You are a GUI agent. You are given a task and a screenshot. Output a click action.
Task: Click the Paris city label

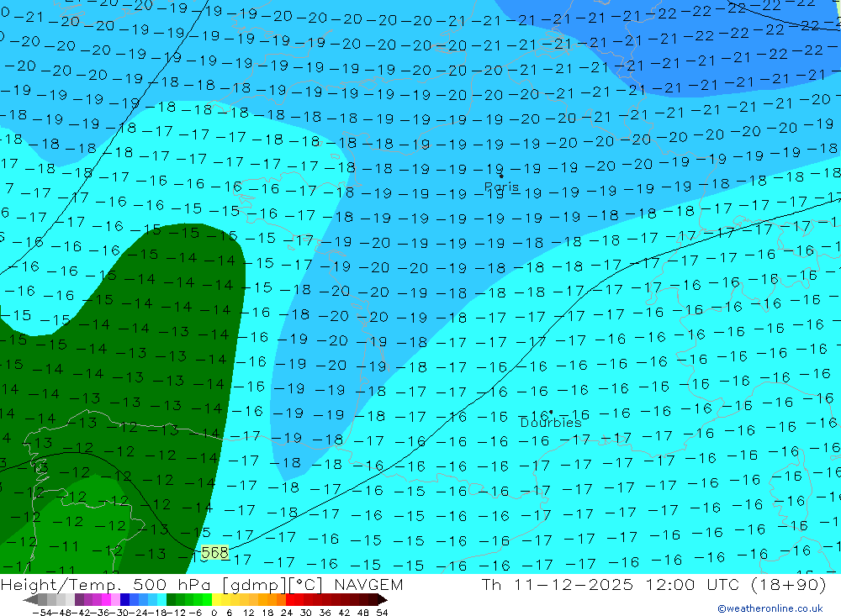coord(501,187)
